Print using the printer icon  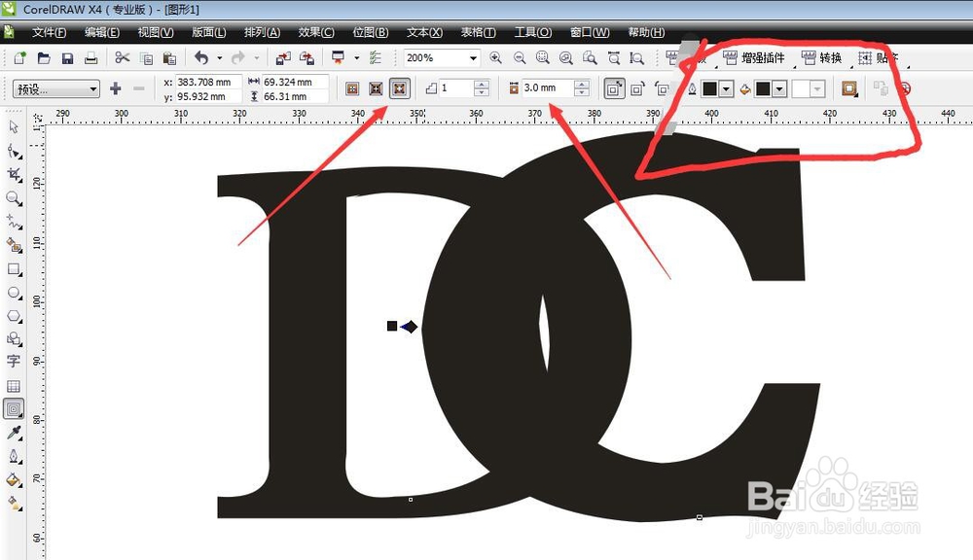91,58
